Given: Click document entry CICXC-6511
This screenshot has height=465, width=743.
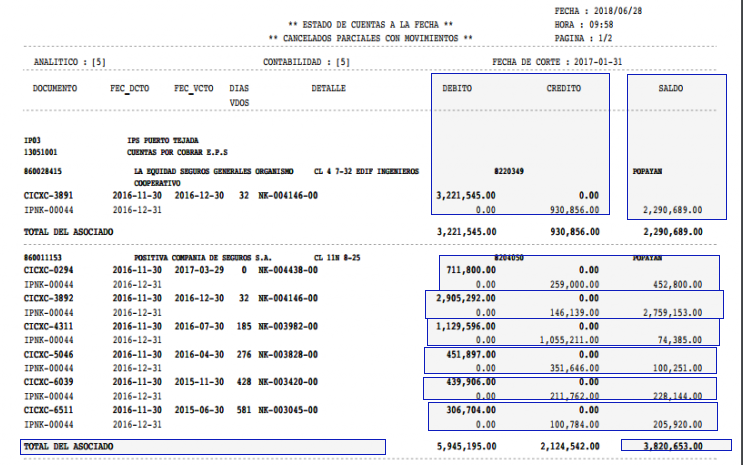Looking at the screenshot, I should point(50,410).
